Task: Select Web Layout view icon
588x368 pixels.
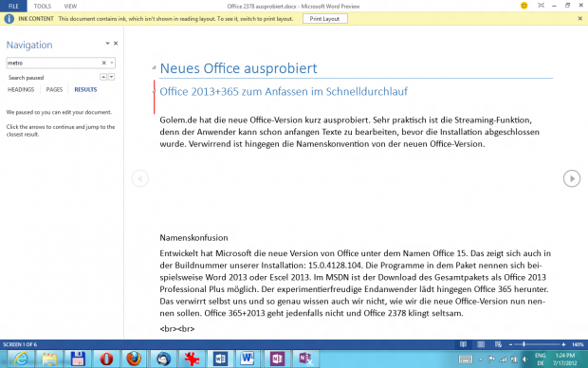Action: [498, 344]
